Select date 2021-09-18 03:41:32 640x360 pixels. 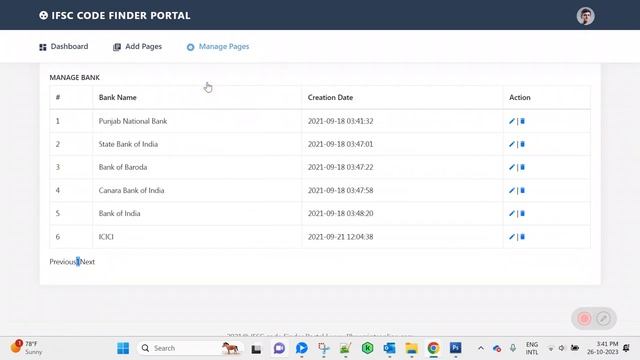[340, 121]
